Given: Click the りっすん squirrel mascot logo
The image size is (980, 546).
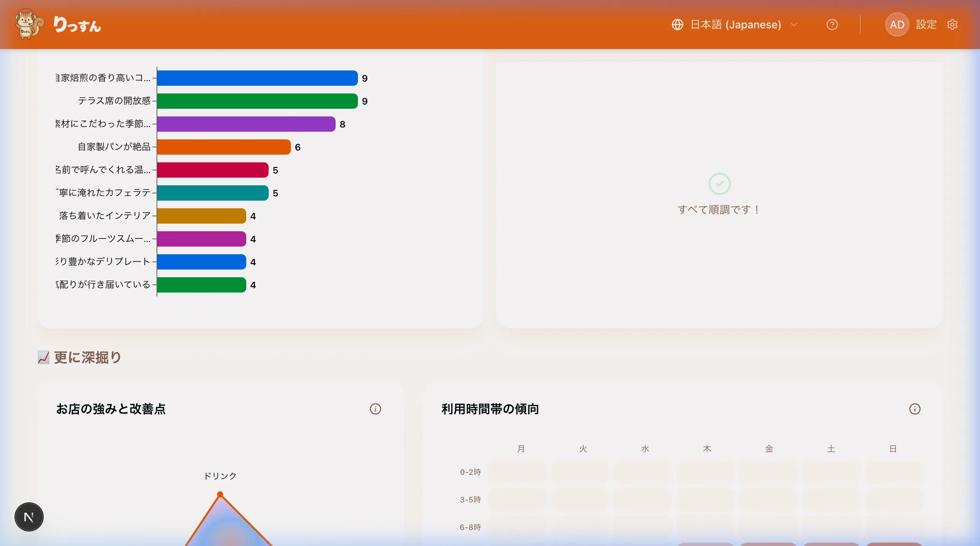Looking at the screenshot, I should coord(29,24).
